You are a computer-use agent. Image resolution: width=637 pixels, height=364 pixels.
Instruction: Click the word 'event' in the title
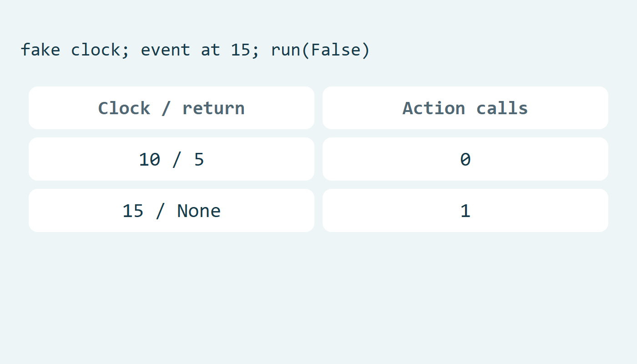pos(166,50)
